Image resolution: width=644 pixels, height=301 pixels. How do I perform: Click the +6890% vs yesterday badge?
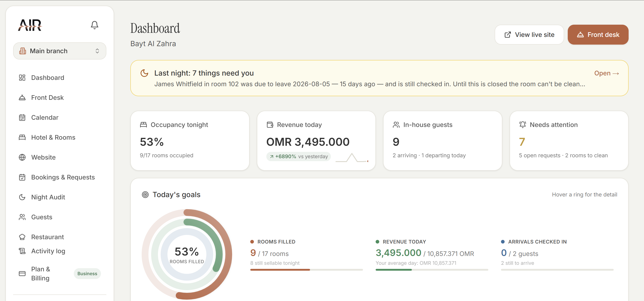tap(299, 157)
